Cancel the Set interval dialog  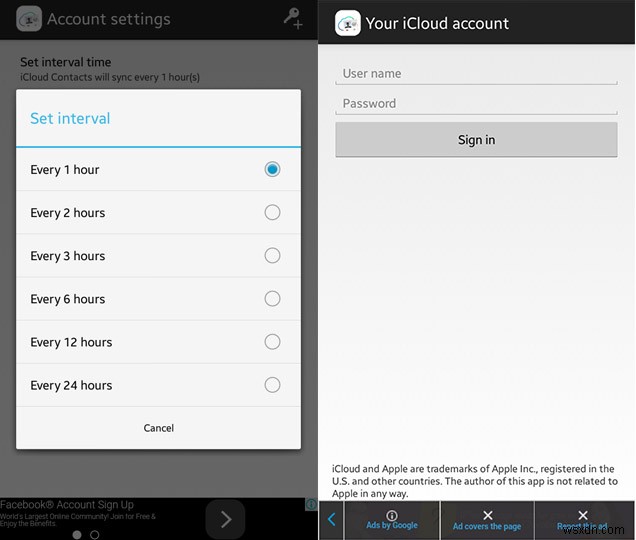159,428
